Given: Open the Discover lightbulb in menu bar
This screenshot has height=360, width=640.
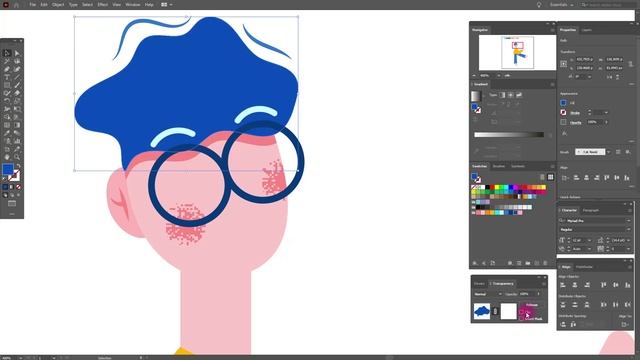Looking at the screenshot, I should 539,4.
